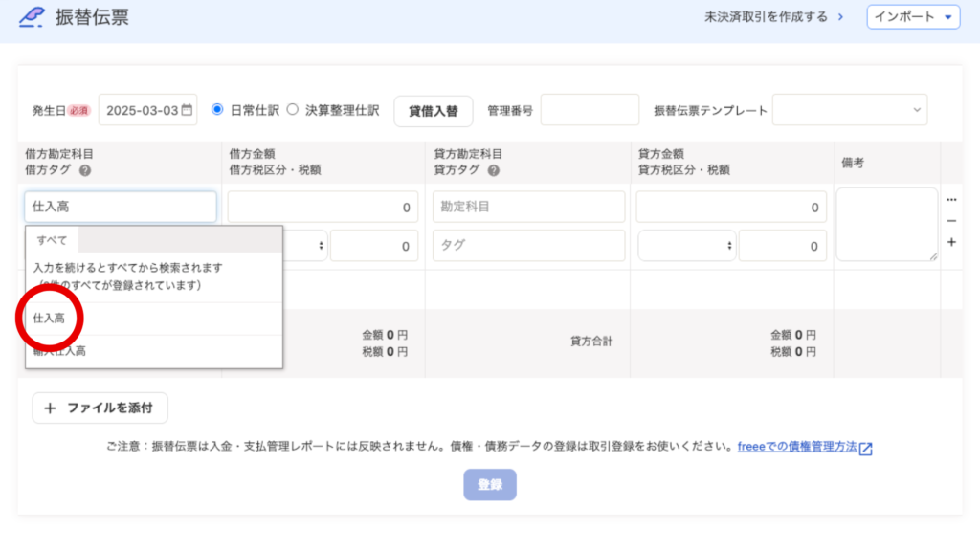The height and width of the screenshot is (551, 980).
Task: Open the row options ellipsis menu
Action: click(x=951, y=200)
